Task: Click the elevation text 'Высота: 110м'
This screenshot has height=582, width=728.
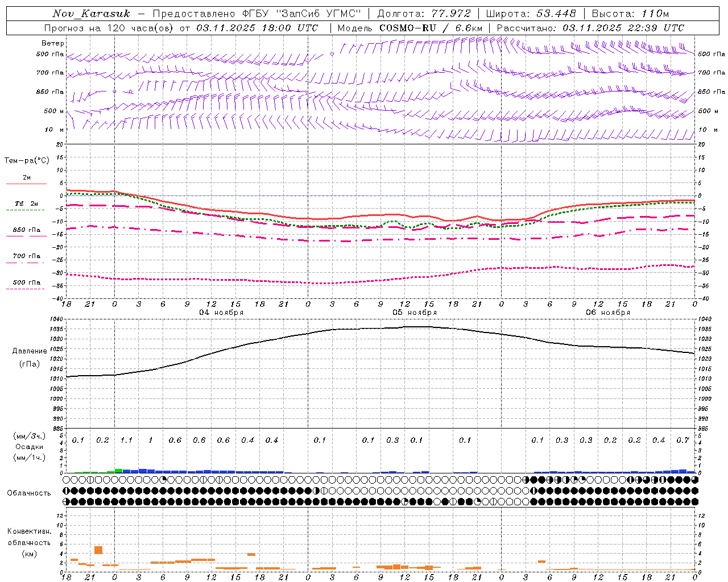Action: [x=630, y=14]
